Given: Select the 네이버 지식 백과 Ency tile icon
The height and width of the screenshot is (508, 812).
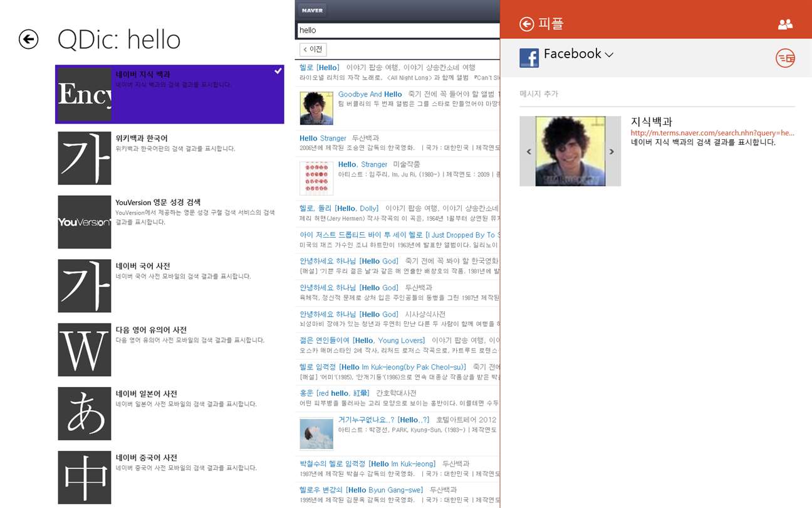Looking at the screenshot, I should click(85, 95).
